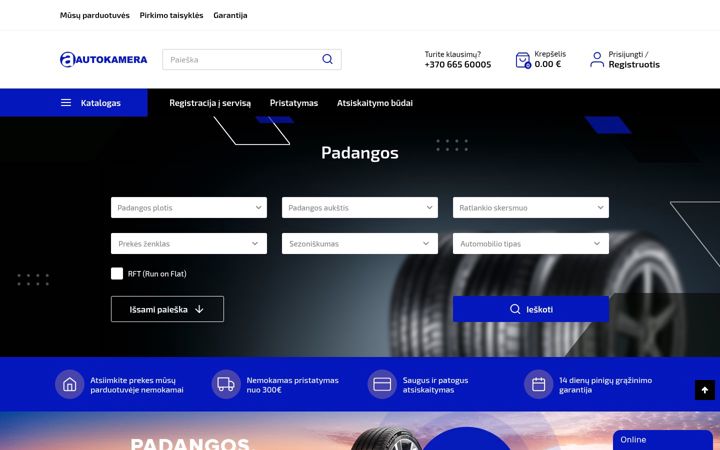Open the Padangos aukštis dropdown
The height and width of the screenshot is (450, 720).
tap(360, 208)
